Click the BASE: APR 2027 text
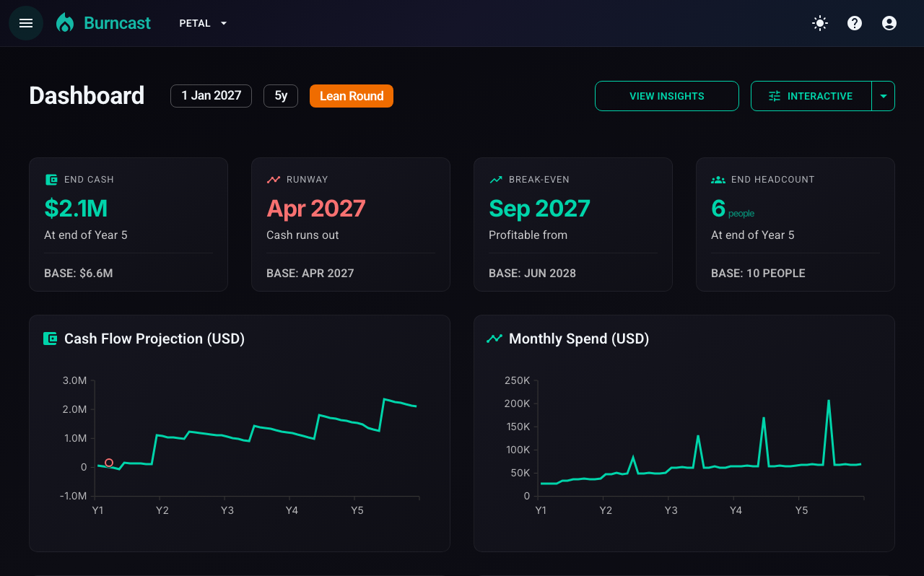Screen dimensions: 924x576 (310, 274)
